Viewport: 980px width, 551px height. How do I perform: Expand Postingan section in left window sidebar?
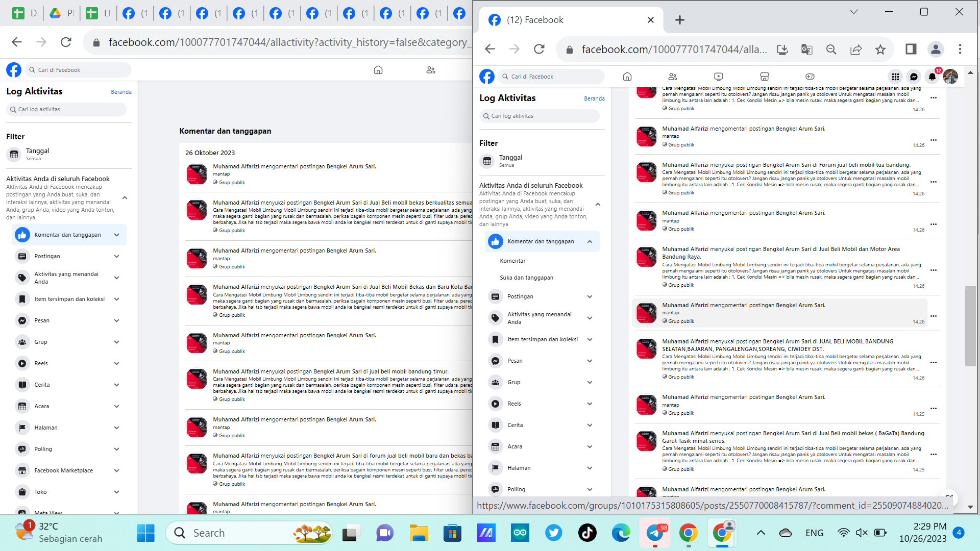117,256
